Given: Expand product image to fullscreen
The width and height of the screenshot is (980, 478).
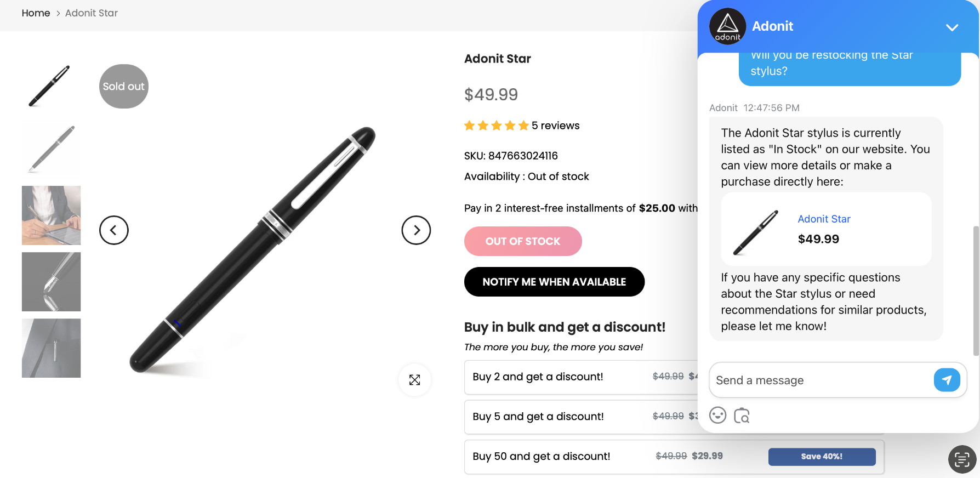Looking at the screenshot, I should (415, 380).
